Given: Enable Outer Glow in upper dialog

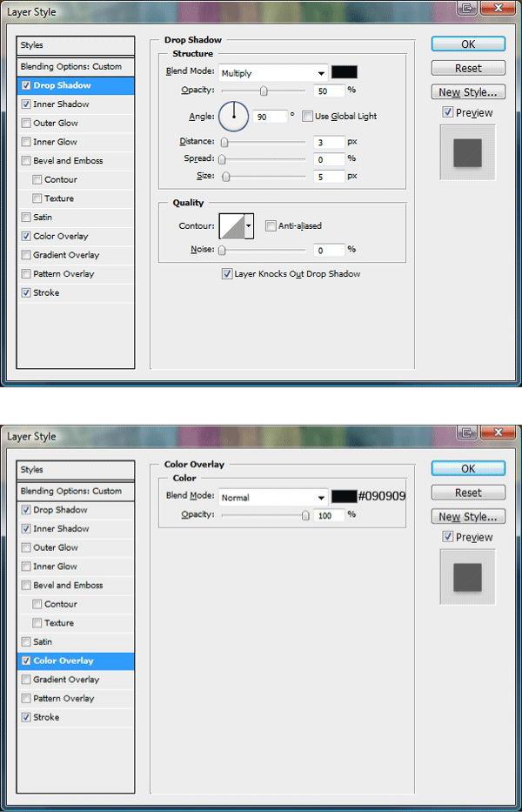Looking at the screenshot, I should pos(26,124).
